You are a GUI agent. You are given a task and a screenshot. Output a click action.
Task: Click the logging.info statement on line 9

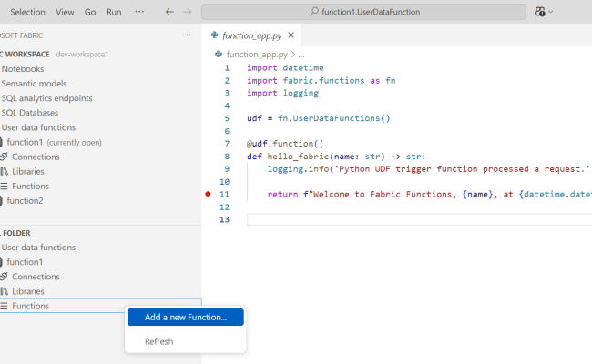(x=429, y=169)
